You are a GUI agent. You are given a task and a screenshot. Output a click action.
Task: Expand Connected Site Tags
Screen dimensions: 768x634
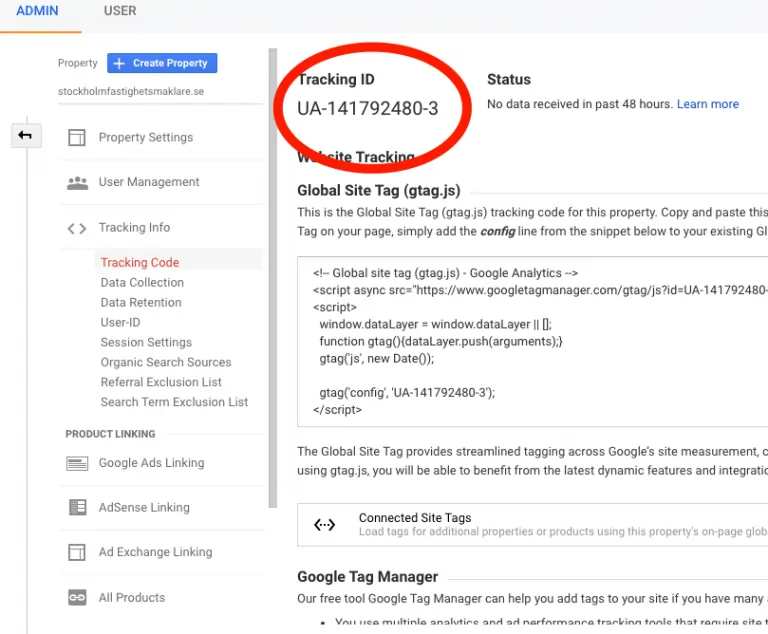pyautogui.click(x=532, y=525)
